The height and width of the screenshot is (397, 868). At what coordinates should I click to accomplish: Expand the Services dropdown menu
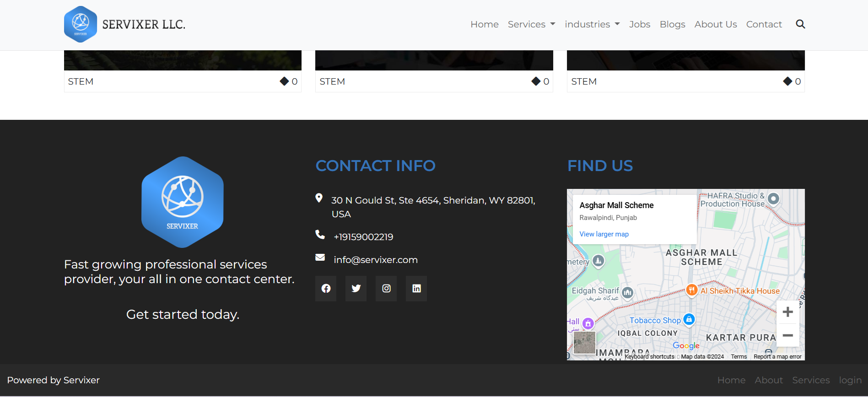[531, 24]
